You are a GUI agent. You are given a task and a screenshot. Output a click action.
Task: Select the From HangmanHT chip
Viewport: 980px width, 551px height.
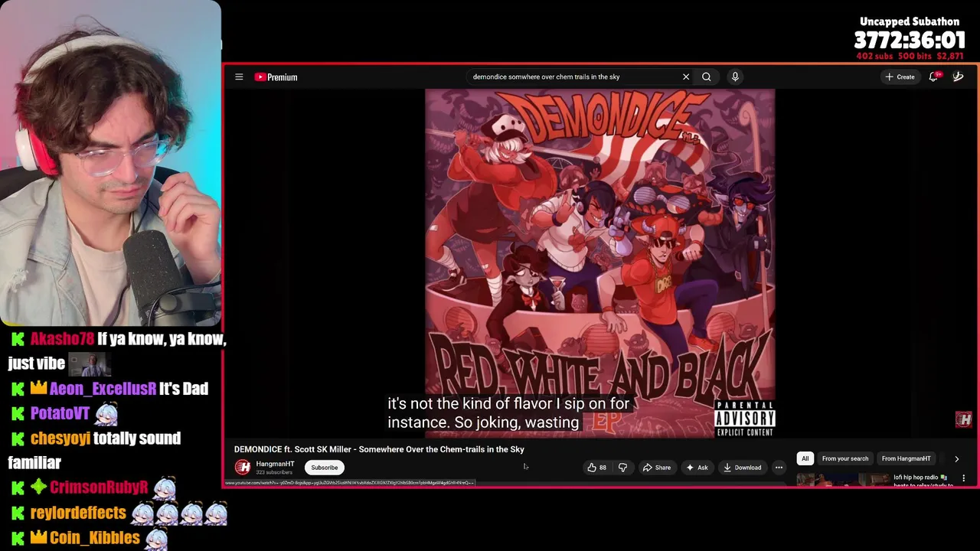click(906, 458)
